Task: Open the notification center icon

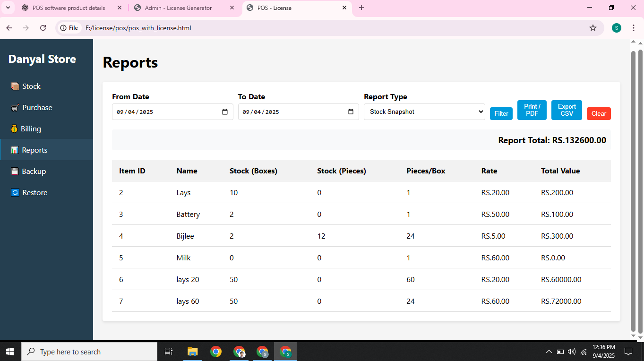Action: pyautogui.click(x=628, y=352)
